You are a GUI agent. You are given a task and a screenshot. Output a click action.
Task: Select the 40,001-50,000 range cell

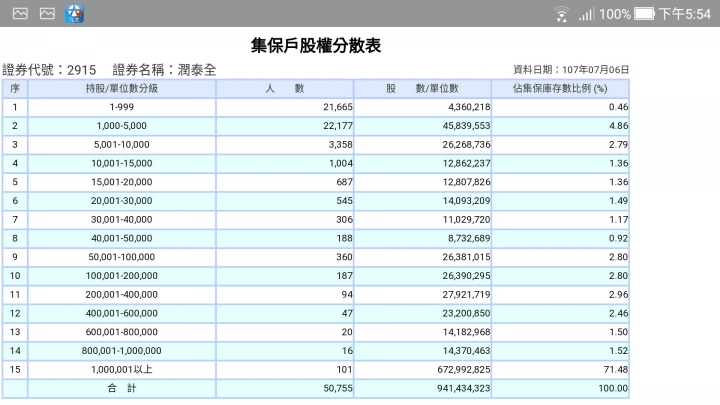tap(122, 238)
